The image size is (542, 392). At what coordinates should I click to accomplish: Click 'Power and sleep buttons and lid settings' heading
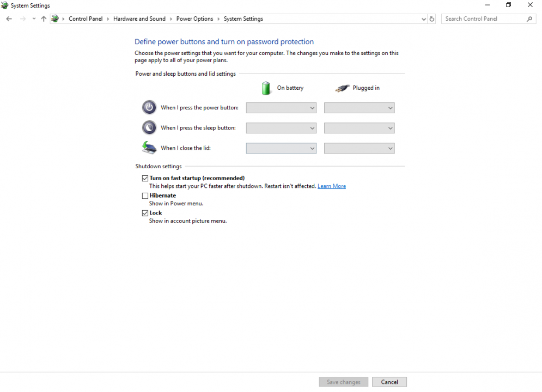pos(185,74)
